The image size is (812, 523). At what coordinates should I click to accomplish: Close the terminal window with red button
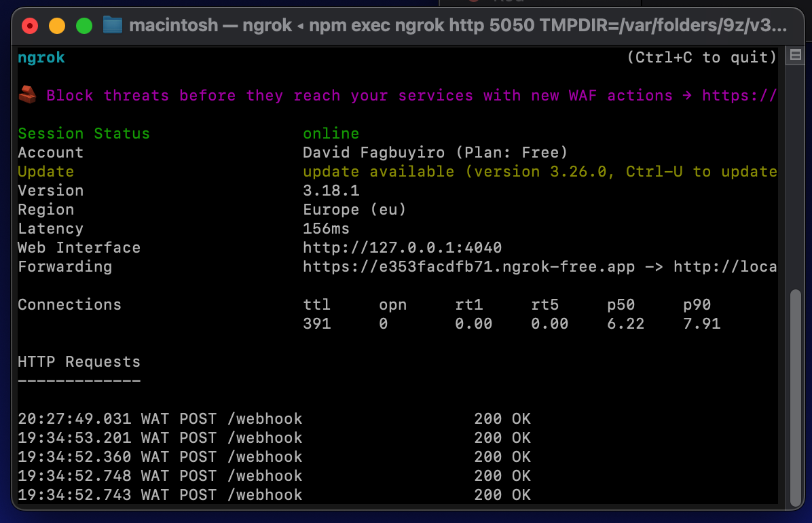coord(30,26)
